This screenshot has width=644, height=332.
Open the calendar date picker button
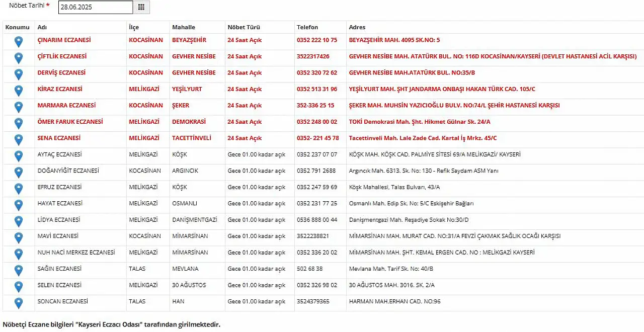tap(141, 7)
